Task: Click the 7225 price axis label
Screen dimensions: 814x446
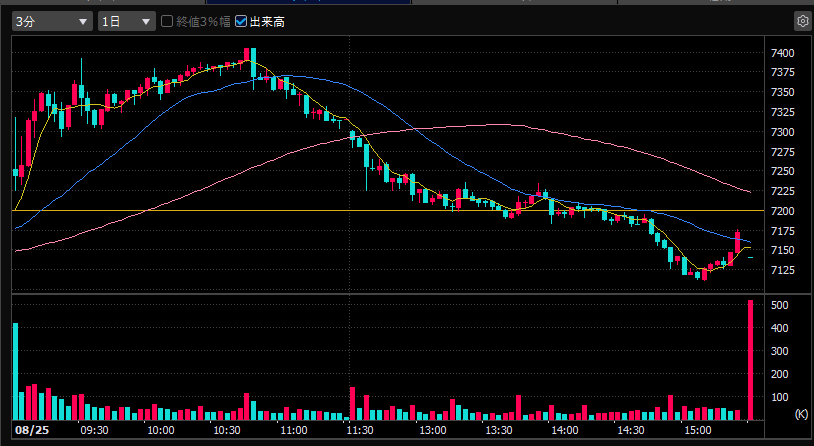Action: (782, 191)
